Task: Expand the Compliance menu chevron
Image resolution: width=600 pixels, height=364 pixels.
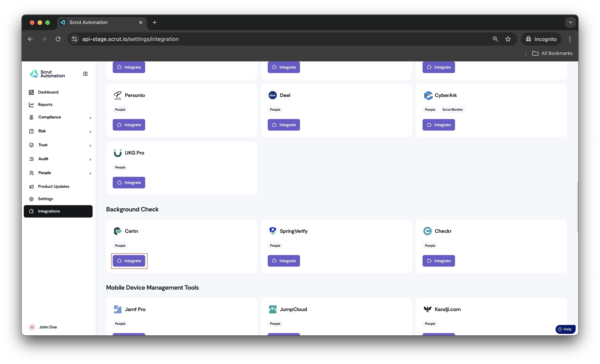Action: [90, 118]
